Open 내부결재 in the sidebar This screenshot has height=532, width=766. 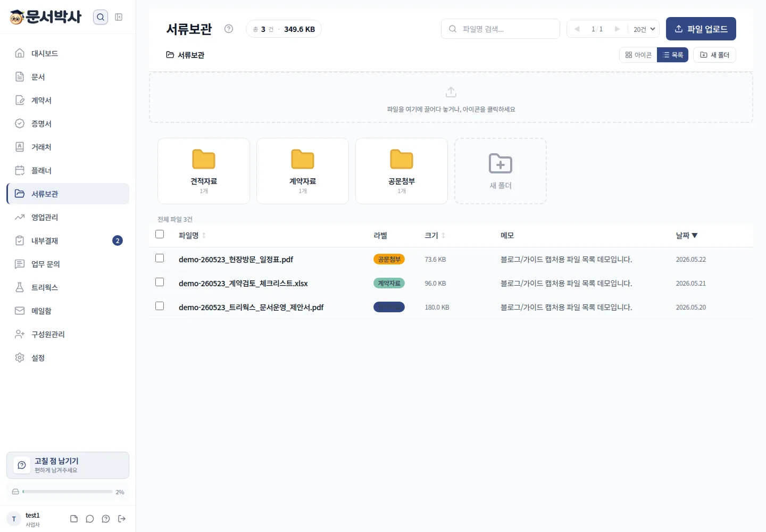tap(68, 240)
